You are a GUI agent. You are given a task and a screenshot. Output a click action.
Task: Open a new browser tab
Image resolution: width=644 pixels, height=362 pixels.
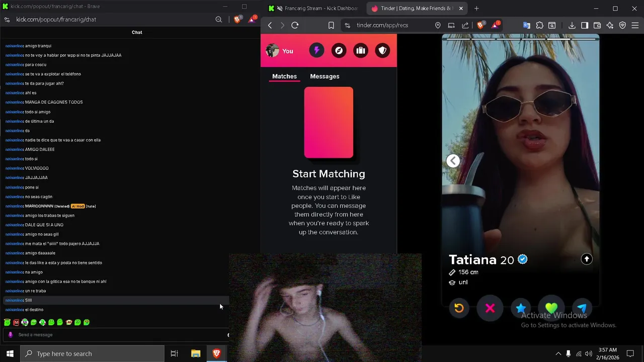[x=476, y=8]
